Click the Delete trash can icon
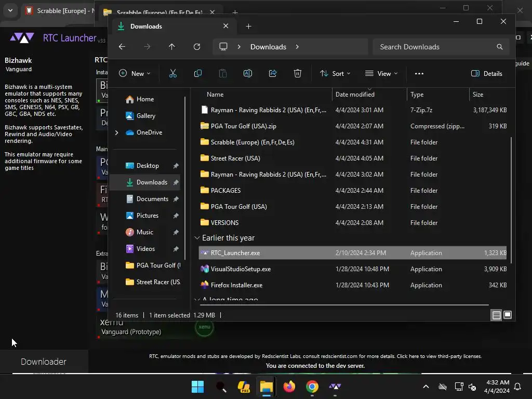 [x=298, y=73]
